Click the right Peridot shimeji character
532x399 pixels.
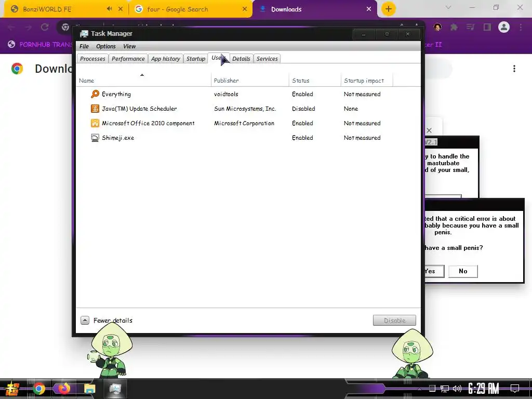411,353
